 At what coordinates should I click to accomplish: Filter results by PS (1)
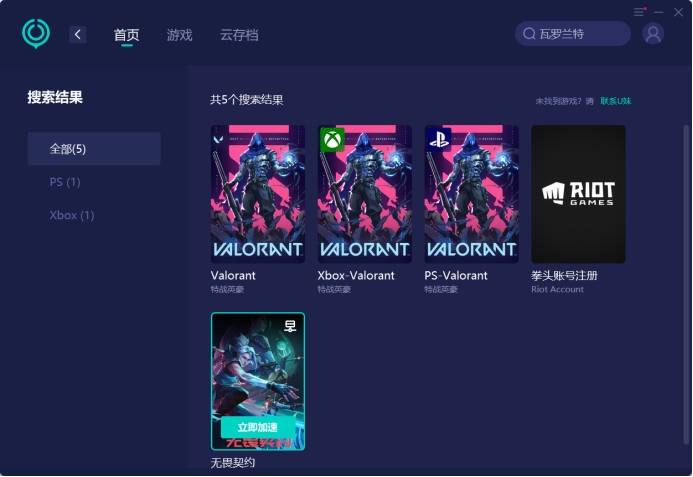point(65,182)
